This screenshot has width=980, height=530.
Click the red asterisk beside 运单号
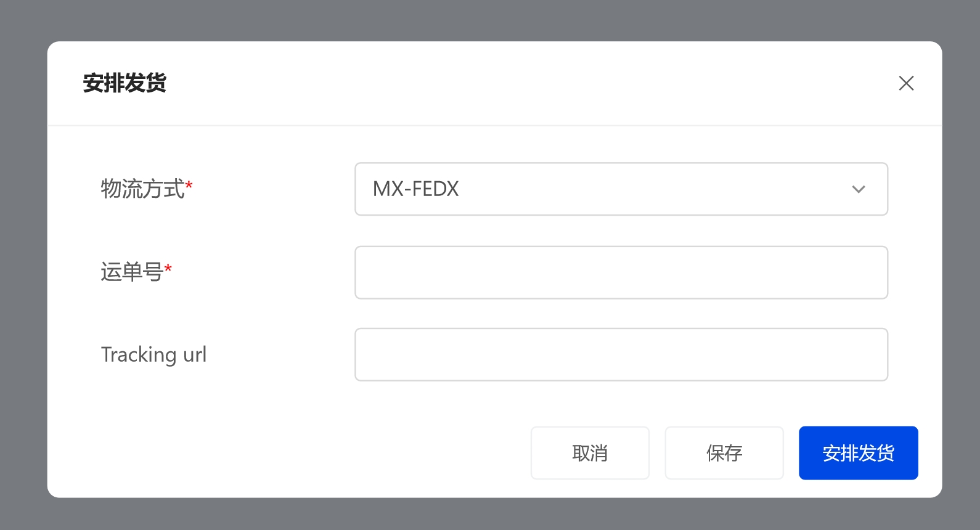tap(168, 268)
